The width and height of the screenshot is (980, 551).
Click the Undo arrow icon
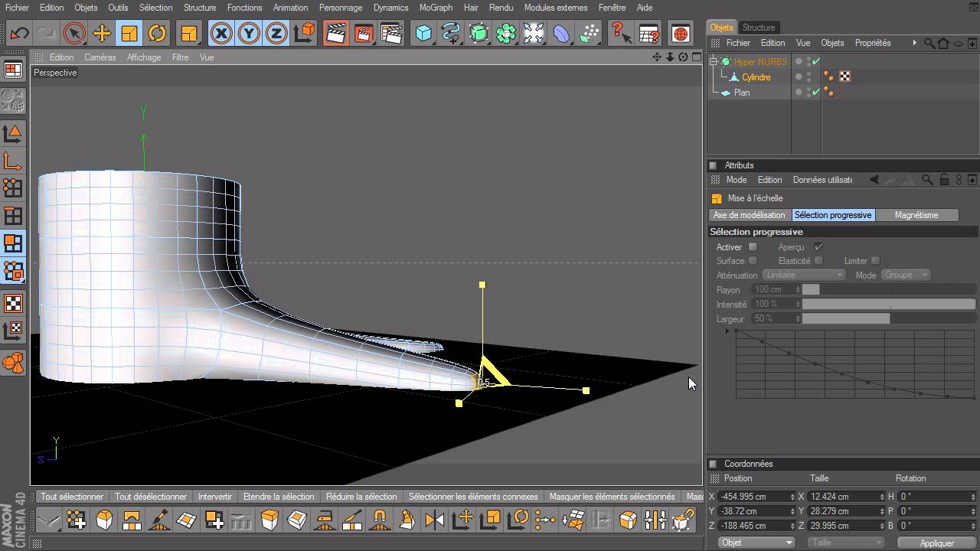point(19,33)
